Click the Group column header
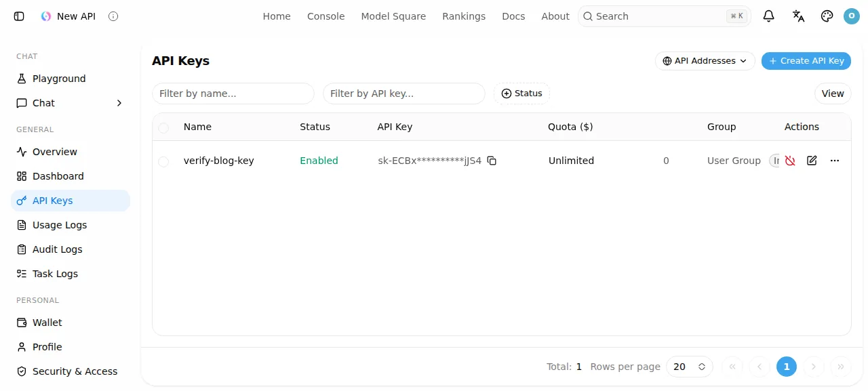 [x=722, y=127]
